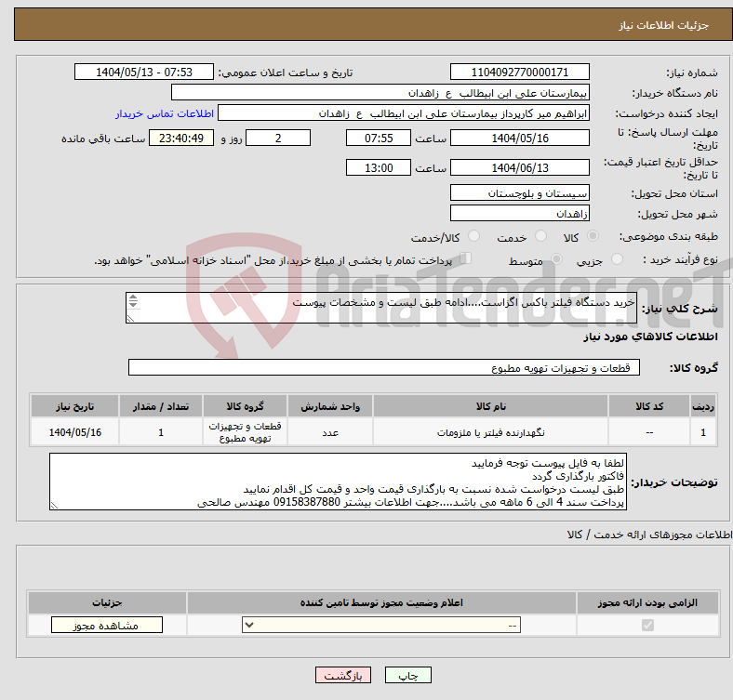The height and width of the screenshot is (700, 733).
Task: Click the تاریخ نیاز column header
Action: point(74,406)
